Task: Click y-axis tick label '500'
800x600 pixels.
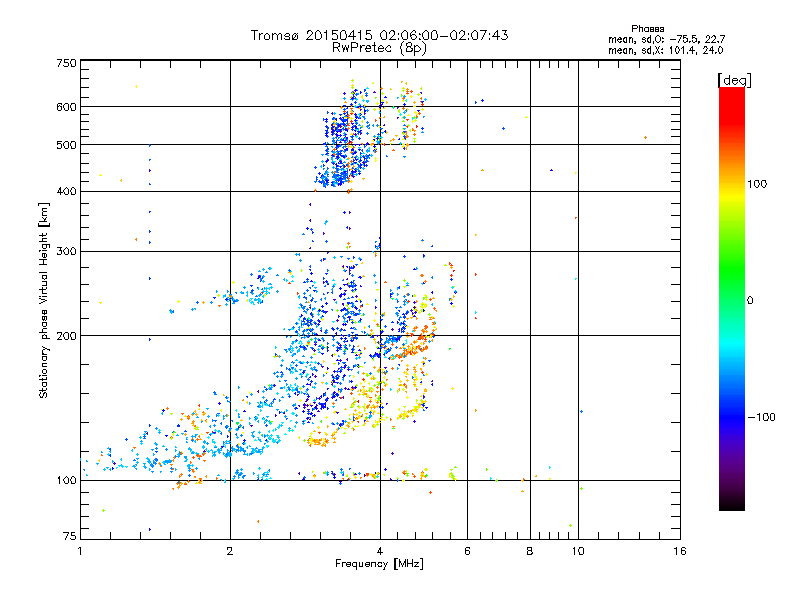Action: coord(66,145)
